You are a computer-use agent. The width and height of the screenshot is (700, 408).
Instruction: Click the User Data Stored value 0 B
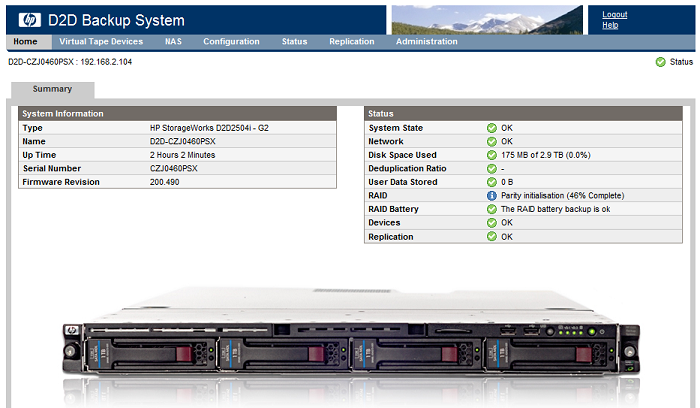(x=507, y=182)
